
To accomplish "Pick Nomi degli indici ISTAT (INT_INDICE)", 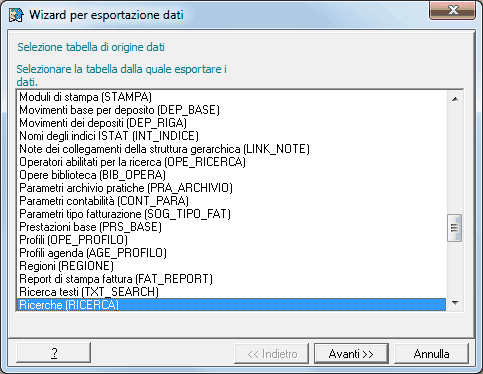I will (231, 136).
